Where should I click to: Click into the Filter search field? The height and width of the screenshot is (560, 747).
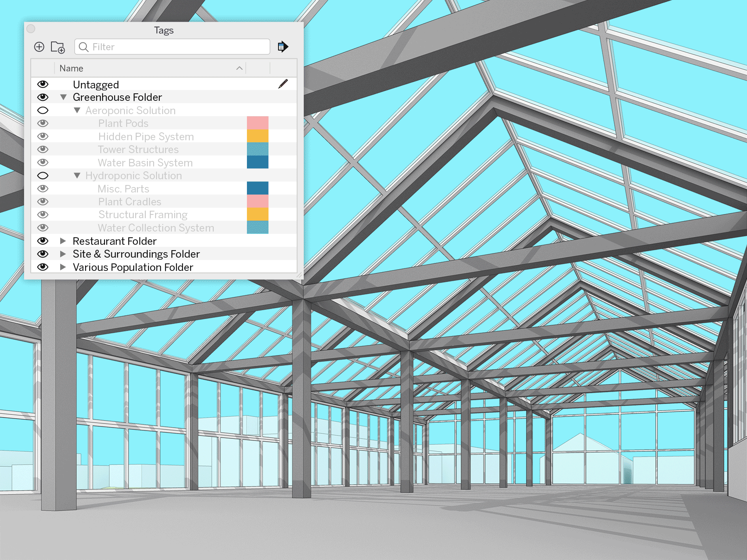pos(178,47)
